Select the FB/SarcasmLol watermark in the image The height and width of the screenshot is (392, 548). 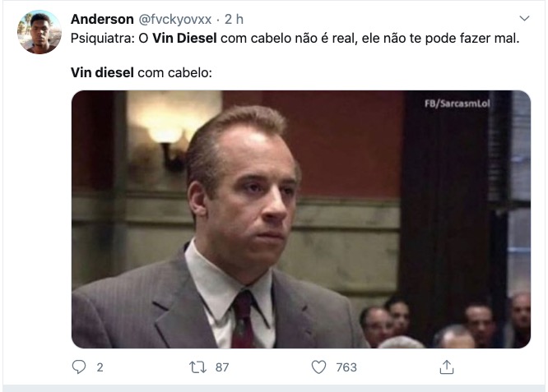click(x=457, y=104)
